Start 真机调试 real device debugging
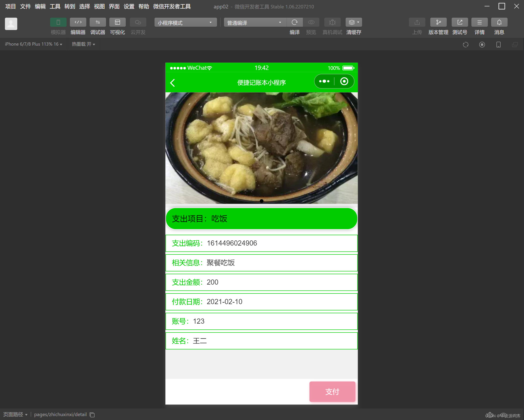 (x=332, y=22)
